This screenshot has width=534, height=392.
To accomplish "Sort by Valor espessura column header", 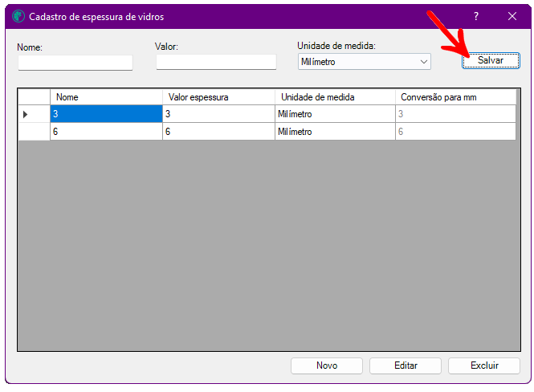I will click(218, 97).
